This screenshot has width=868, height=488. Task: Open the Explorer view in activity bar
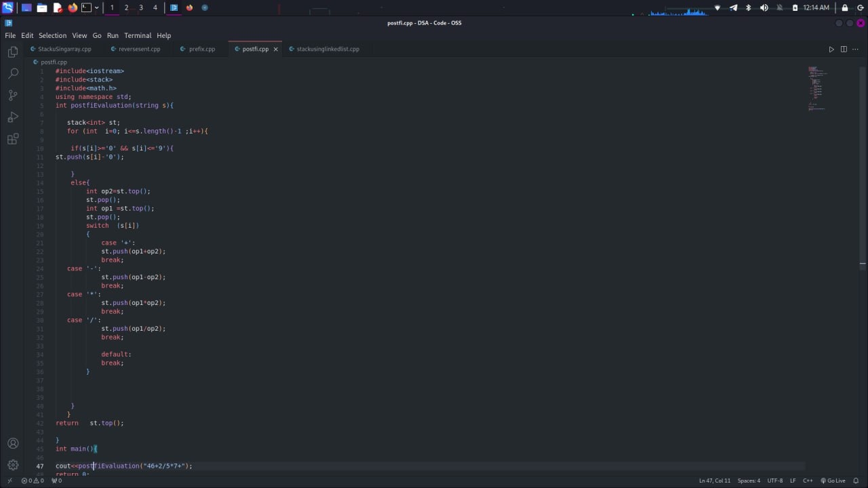(13, 52)
